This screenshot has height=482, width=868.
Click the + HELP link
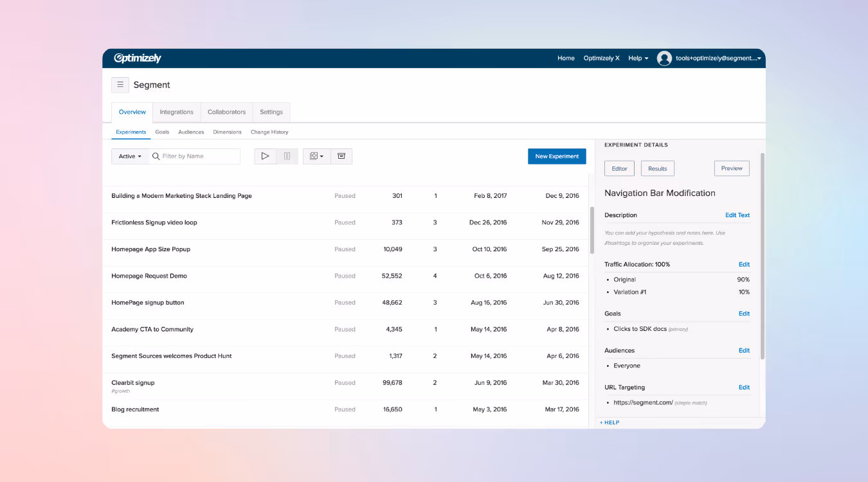click(610, 422)
